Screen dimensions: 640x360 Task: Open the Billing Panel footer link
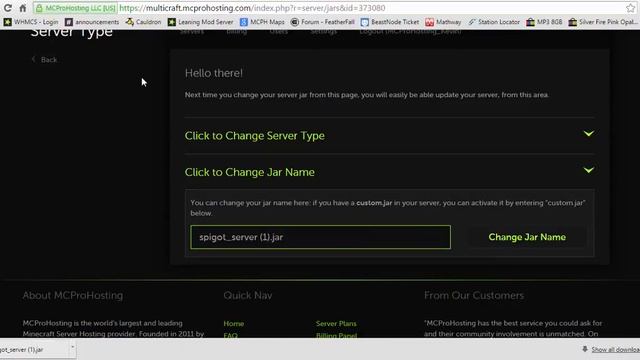coord(336,336)
